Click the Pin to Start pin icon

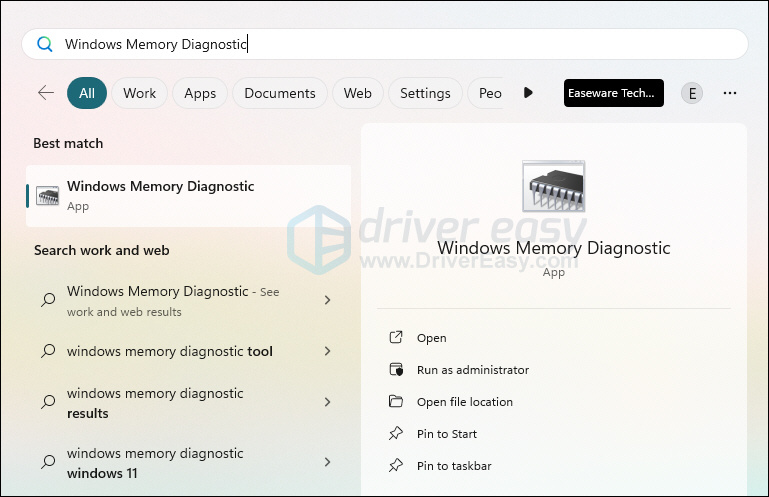point(396,434)
